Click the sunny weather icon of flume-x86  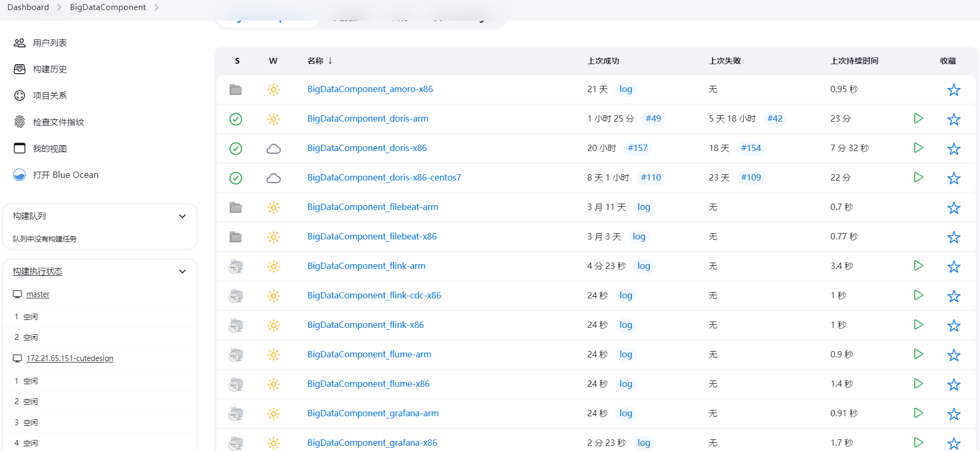[x=273, y=384]
